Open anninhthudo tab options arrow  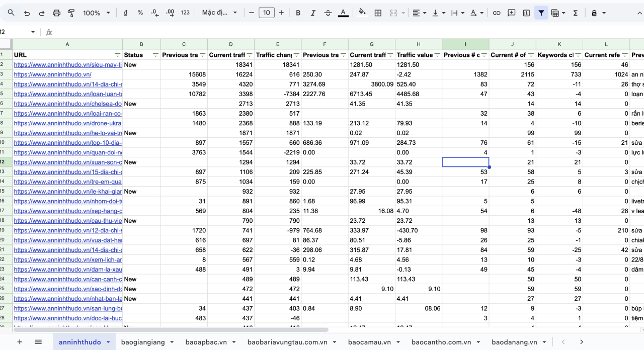pos(108,342)
